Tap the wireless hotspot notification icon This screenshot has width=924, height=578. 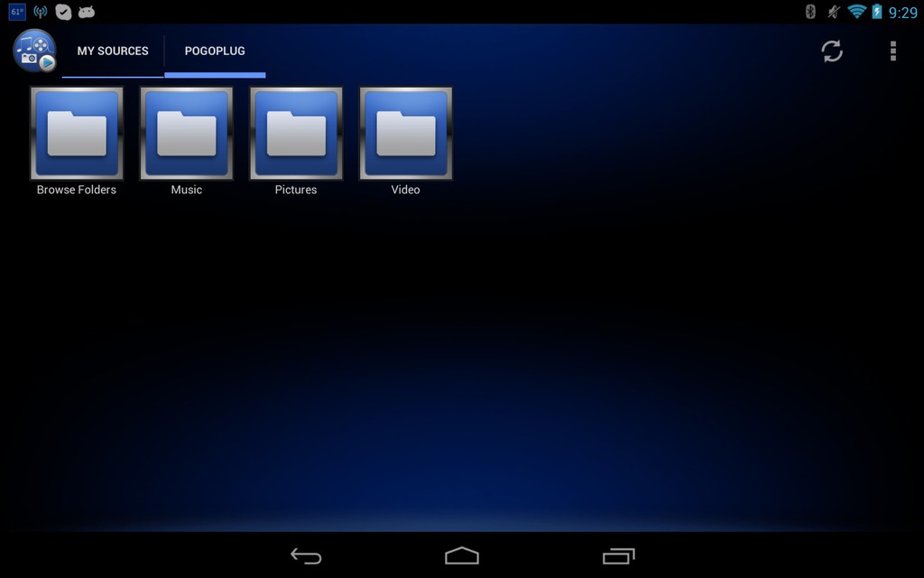40,12
